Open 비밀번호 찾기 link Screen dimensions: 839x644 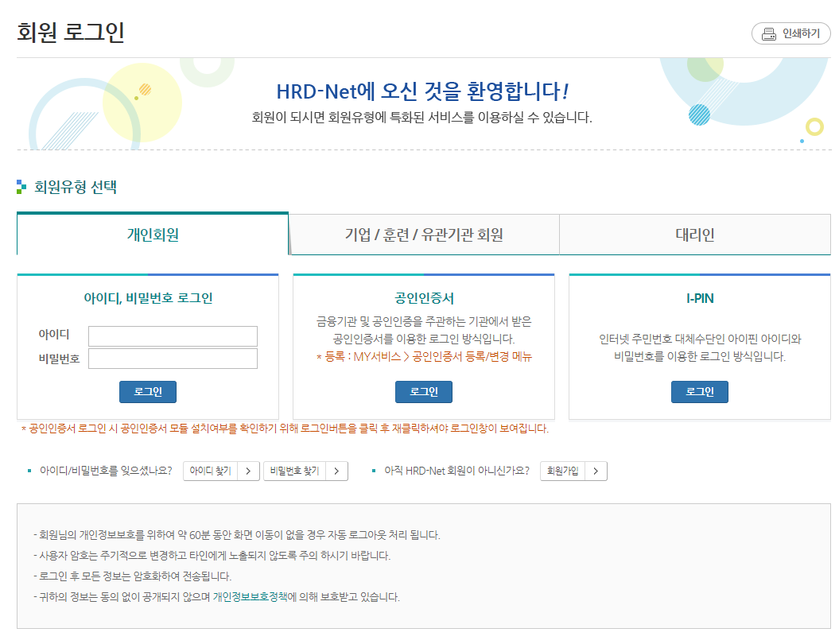click(294, 471)
